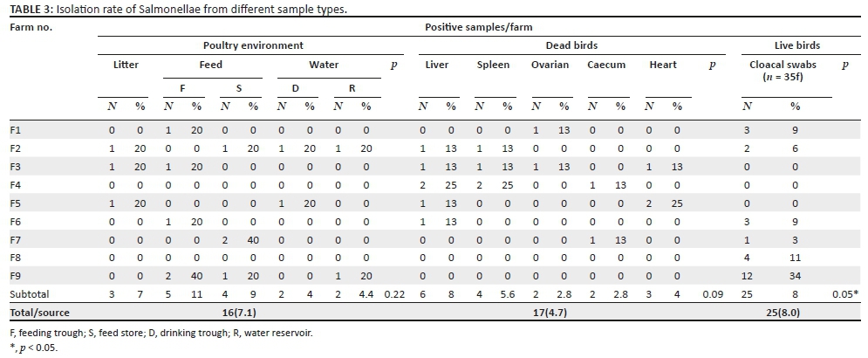Select the Ovarian column header
This screenshot has width=868, height=358.
tap(550, 65)
